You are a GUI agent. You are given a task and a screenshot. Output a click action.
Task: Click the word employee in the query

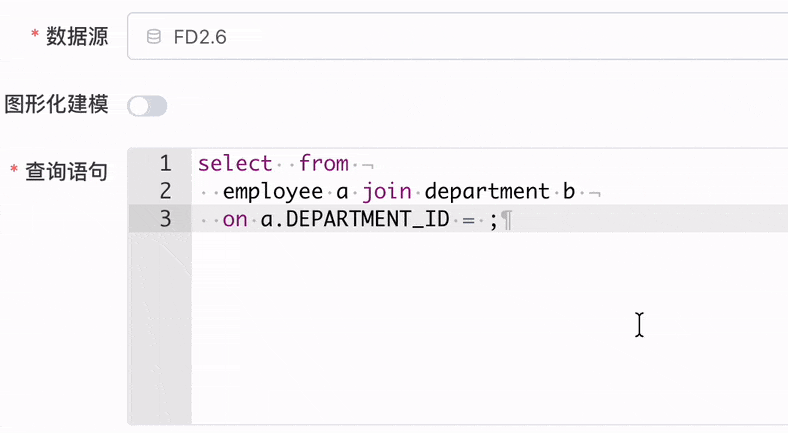pyautogui.click(x=273, y=192)
